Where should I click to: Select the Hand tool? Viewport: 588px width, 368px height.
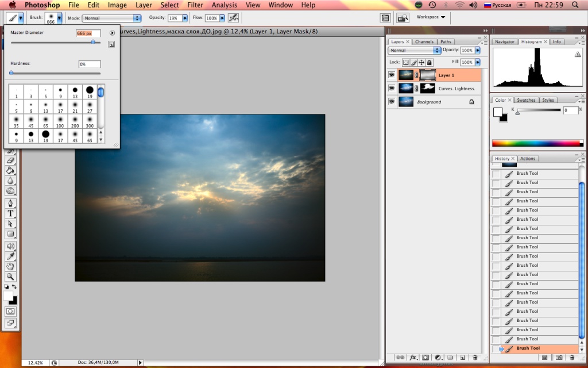coord(10,266)
